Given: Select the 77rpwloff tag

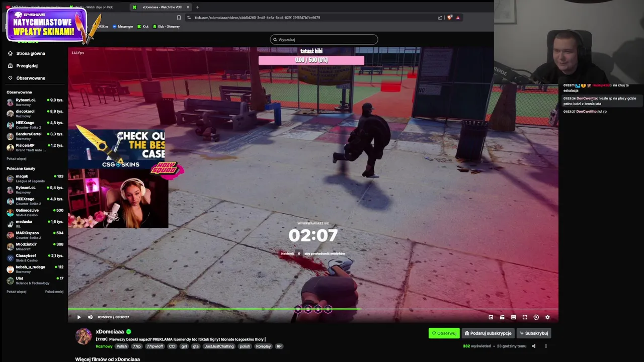Looking at the screenshot, I should coord(154,346).
